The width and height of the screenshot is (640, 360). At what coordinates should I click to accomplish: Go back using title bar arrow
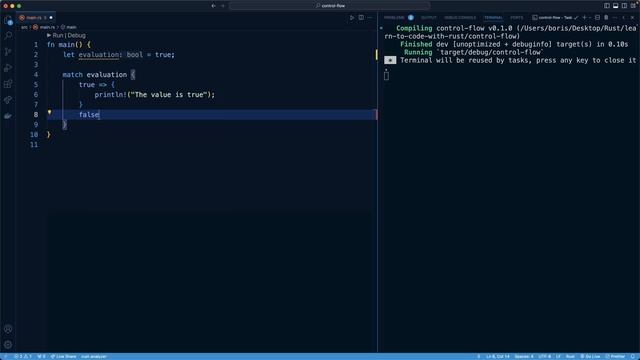point(213,6)
